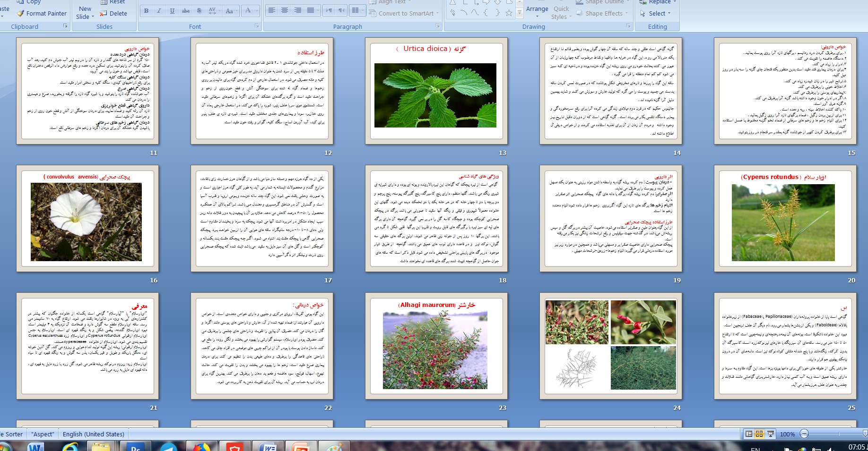Pick the Scribble shape in gallery

click(453, 13)
